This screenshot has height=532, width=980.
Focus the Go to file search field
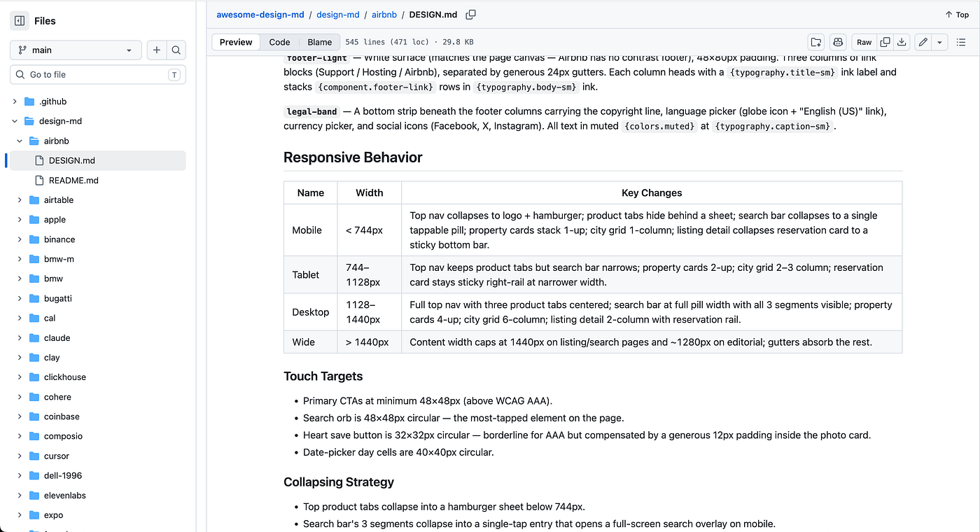pyautogui.click(x=98, y=75)
